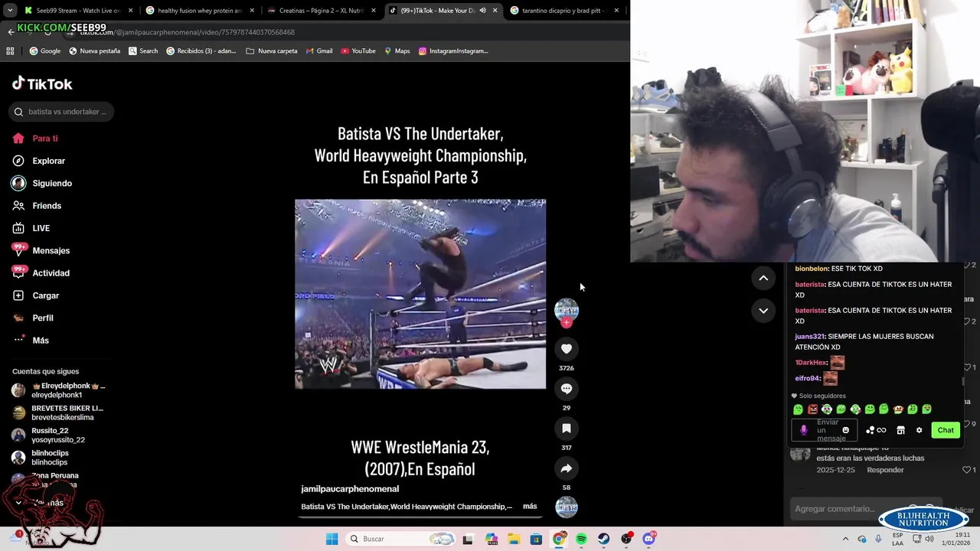Open the Instagram bookmark

(453, 51)
